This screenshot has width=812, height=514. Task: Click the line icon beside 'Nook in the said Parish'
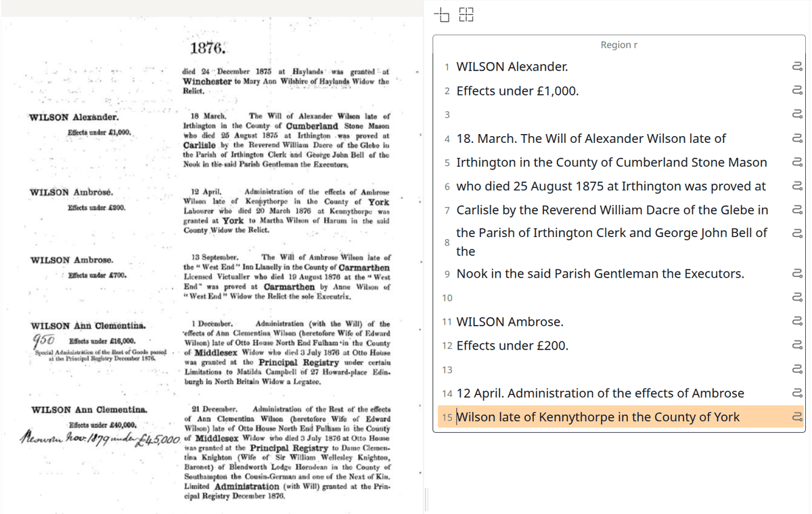point(797,274)
